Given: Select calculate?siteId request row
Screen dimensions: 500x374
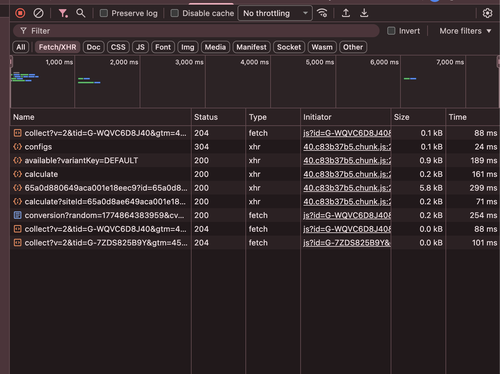Looking at the screenshot, I should pos(255,202).
